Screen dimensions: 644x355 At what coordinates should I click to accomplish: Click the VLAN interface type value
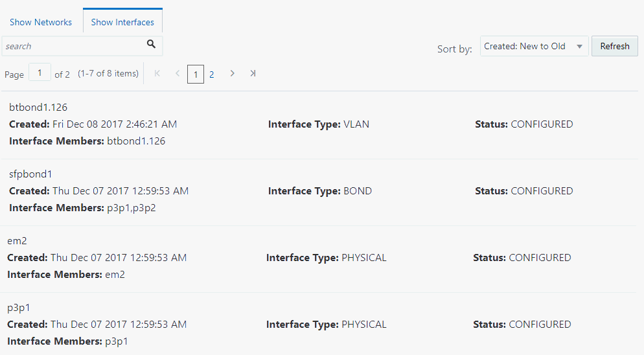click(x=356, y=124)
